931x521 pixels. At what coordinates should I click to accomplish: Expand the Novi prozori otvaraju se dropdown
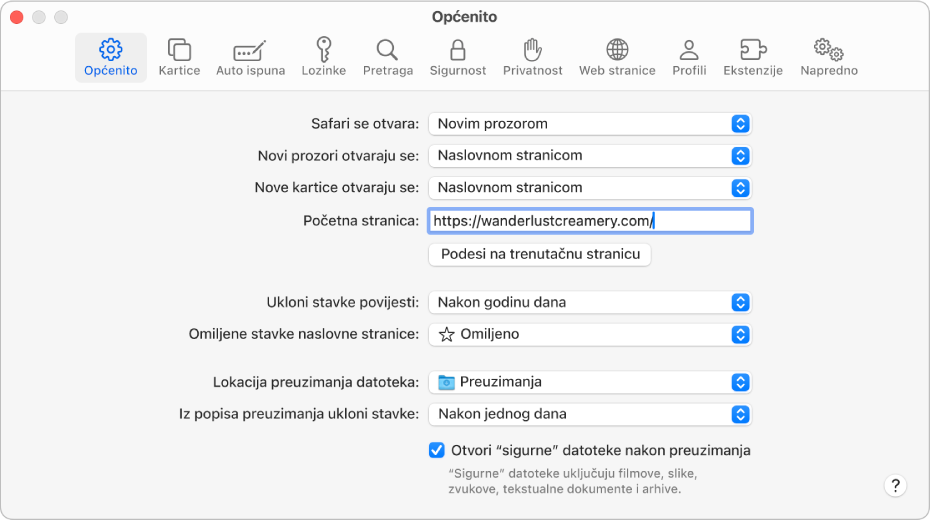coord(590,156)
